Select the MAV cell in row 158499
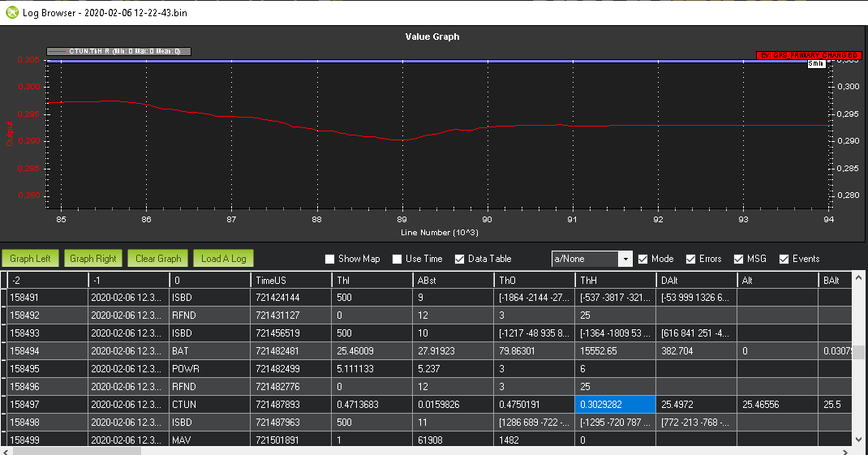868x455 pixels. [x=210, y=440]
